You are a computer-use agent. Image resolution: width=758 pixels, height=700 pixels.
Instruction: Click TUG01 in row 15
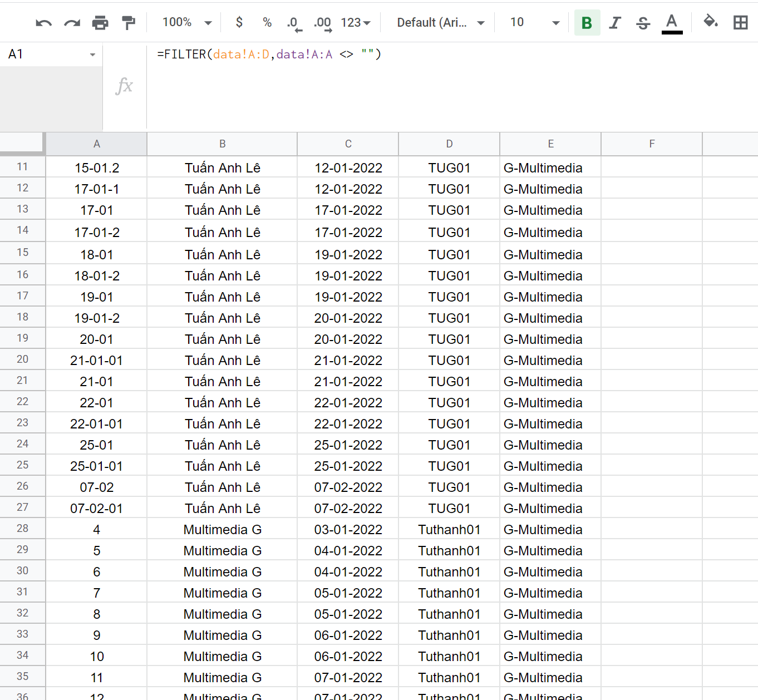click(449, 254)
